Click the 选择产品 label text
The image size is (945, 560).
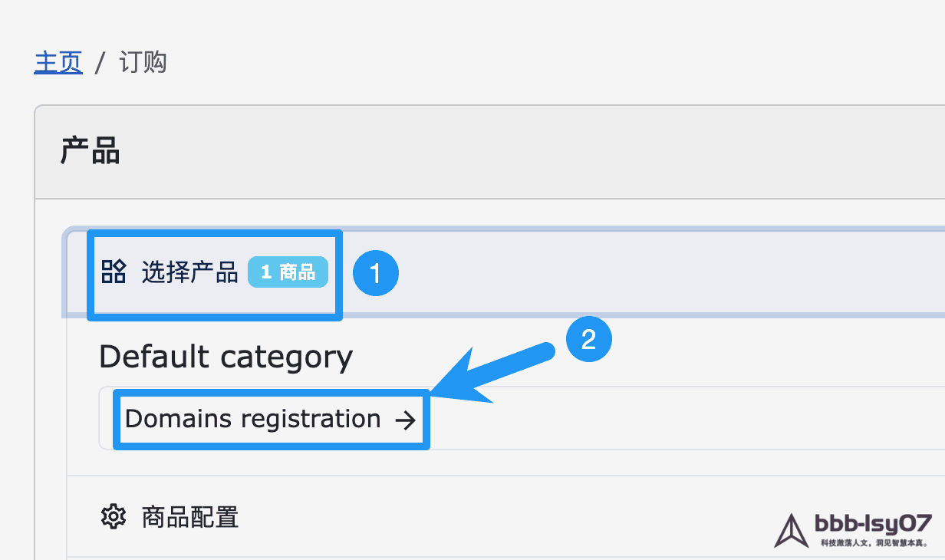pyautogui.click(x=189, y=272)
